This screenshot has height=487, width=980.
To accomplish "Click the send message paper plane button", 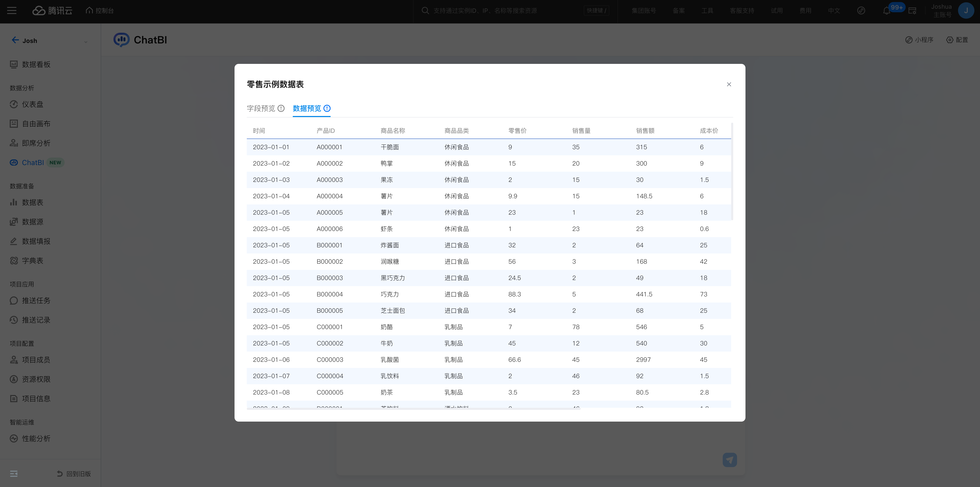I will tap(729, 460).
